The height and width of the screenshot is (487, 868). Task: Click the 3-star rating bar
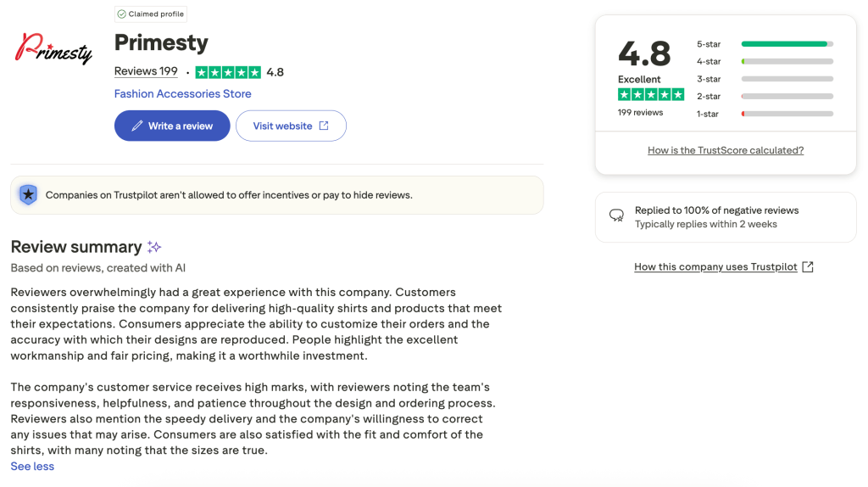(x=787, y=79)
